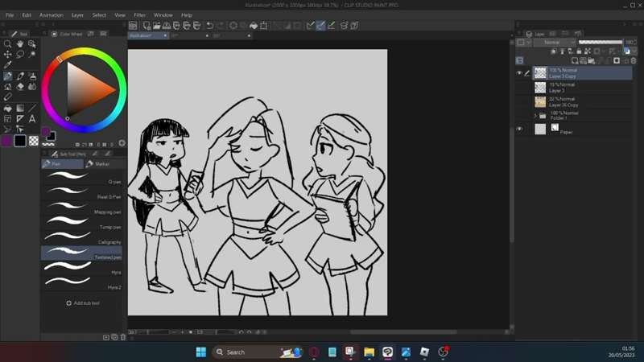
Task: Open Windows Start menu on taskbar
Action: tap(201, 352)
